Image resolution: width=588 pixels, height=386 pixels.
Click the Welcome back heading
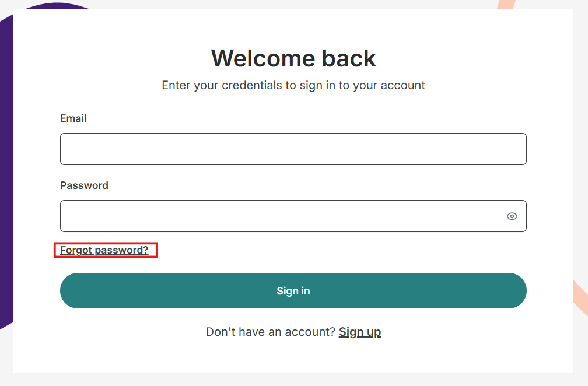(293, 58)
